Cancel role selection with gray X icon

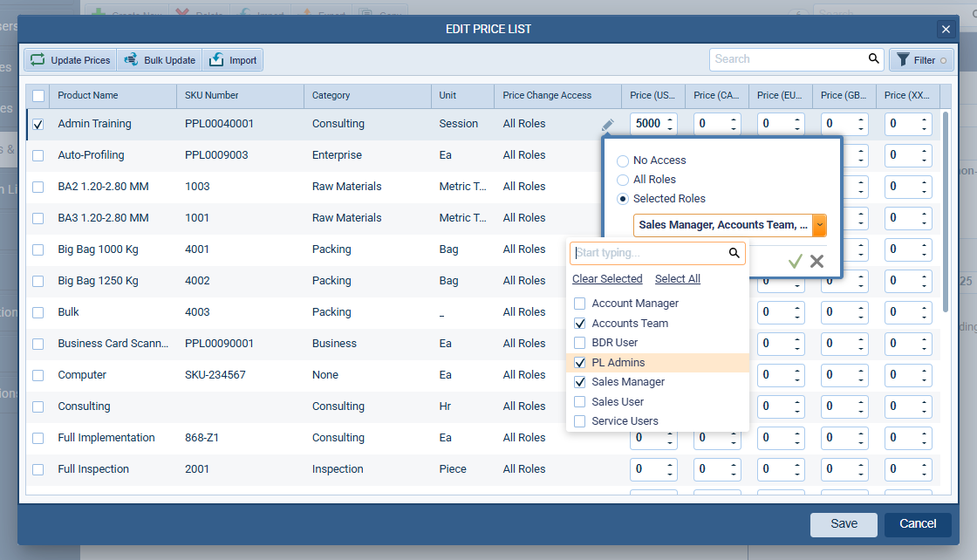coord(816,261)
